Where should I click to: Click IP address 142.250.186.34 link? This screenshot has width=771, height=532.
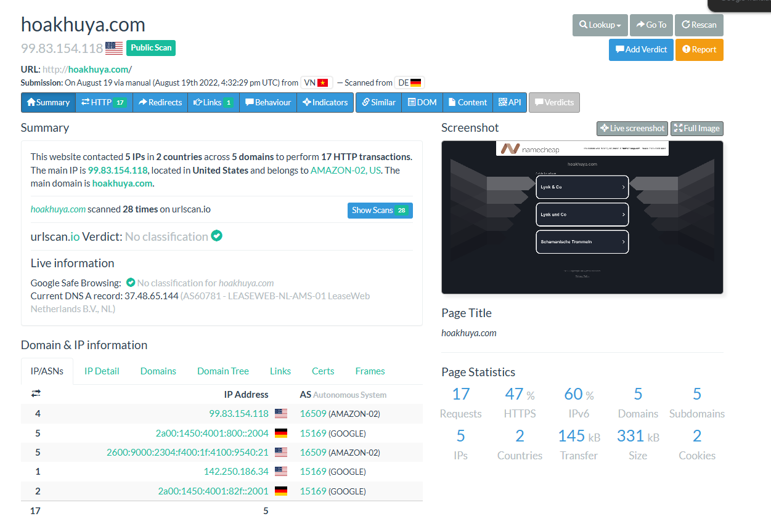(x=236, y=472)
